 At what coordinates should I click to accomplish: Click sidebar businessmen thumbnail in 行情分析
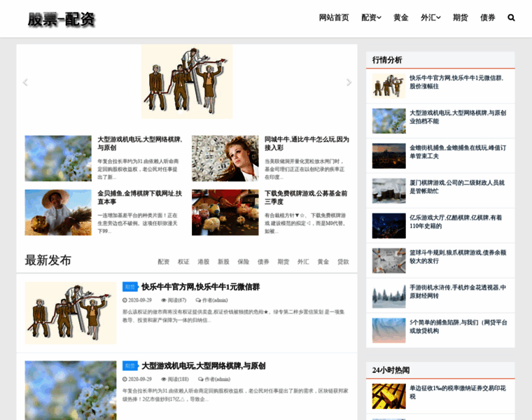click(x=388, y=86)
